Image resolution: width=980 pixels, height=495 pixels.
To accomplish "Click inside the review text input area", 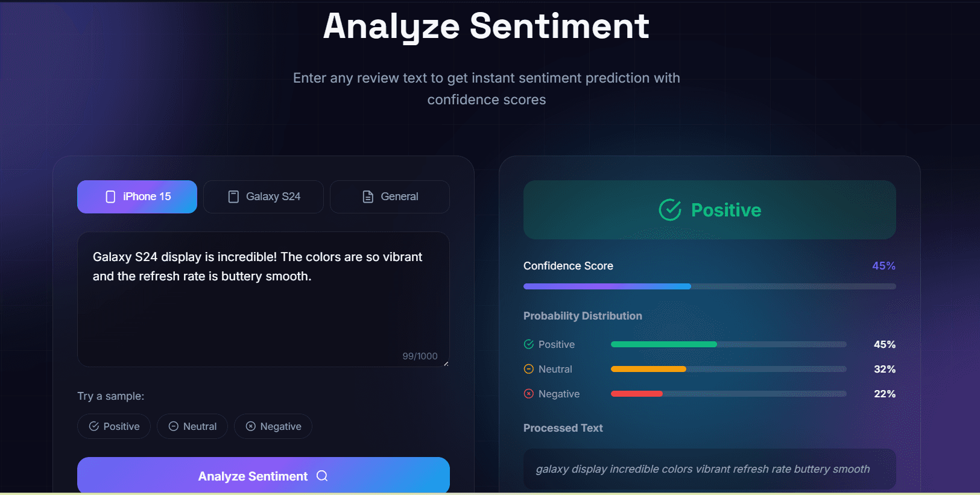I will click(x=264, y=300).
